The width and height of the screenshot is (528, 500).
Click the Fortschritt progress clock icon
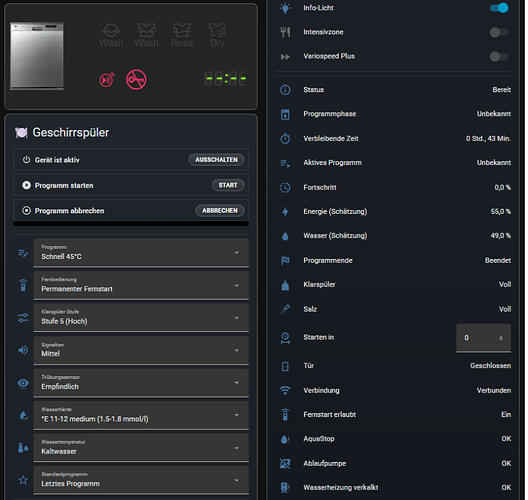(x=285, y=188)
